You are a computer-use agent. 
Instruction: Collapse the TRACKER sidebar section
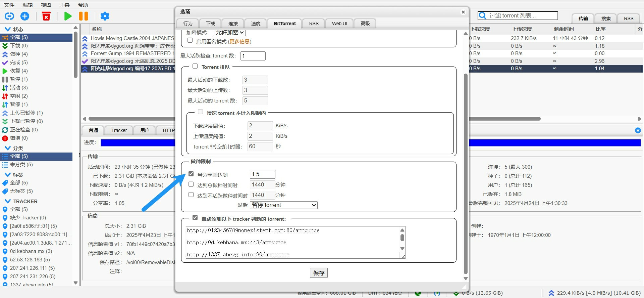tap(8, 201)
